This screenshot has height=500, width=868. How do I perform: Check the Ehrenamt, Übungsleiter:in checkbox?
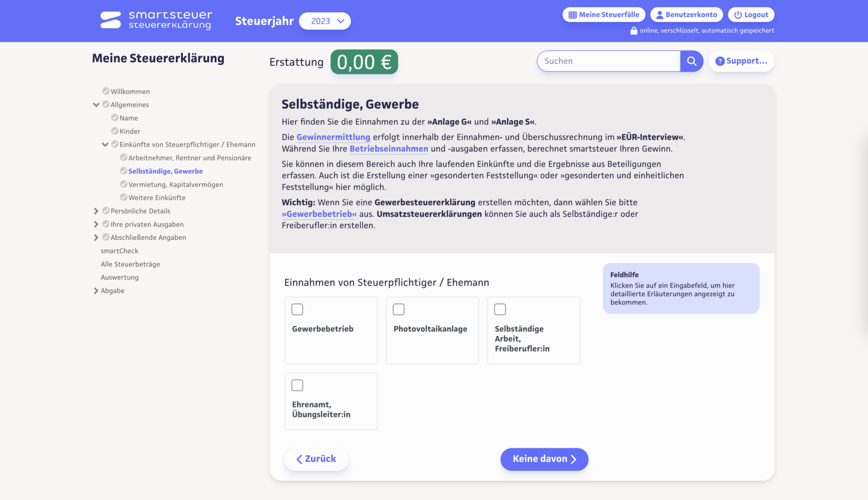click(297, 385)
